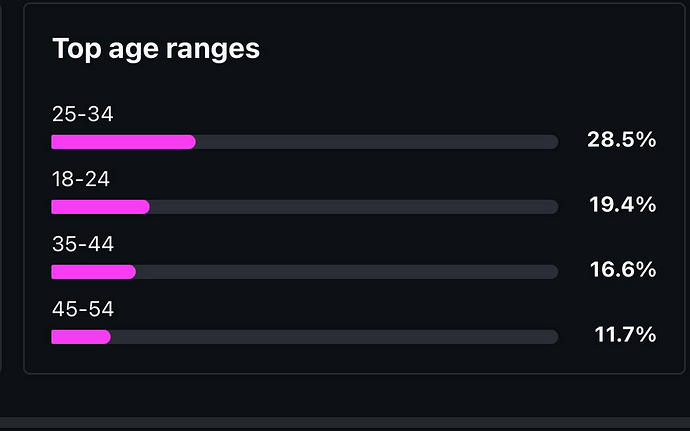This screenshot has width=690, height=431.
Task: Click the pink fill of the 18-24 bar
Action: 100,207
